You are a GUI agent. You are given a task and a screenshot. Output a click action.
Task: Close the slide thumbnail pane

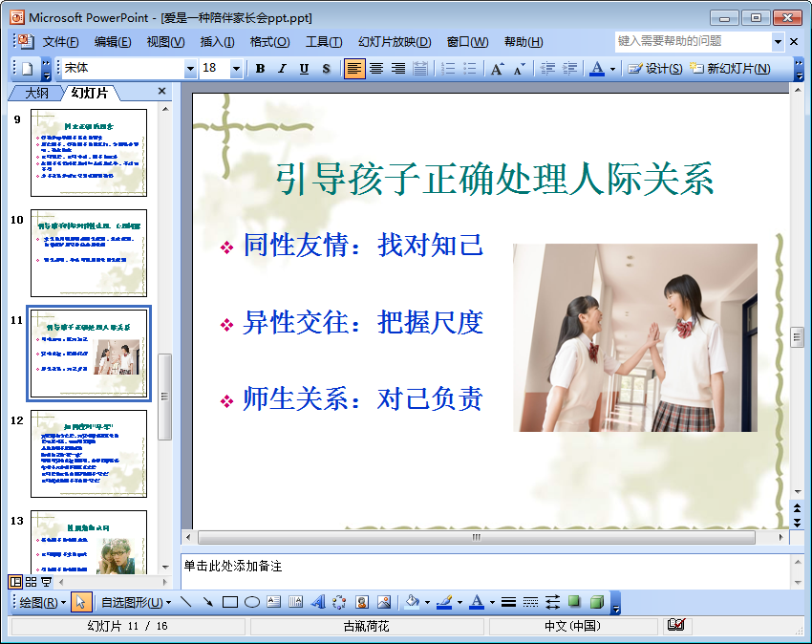[161, 91]
